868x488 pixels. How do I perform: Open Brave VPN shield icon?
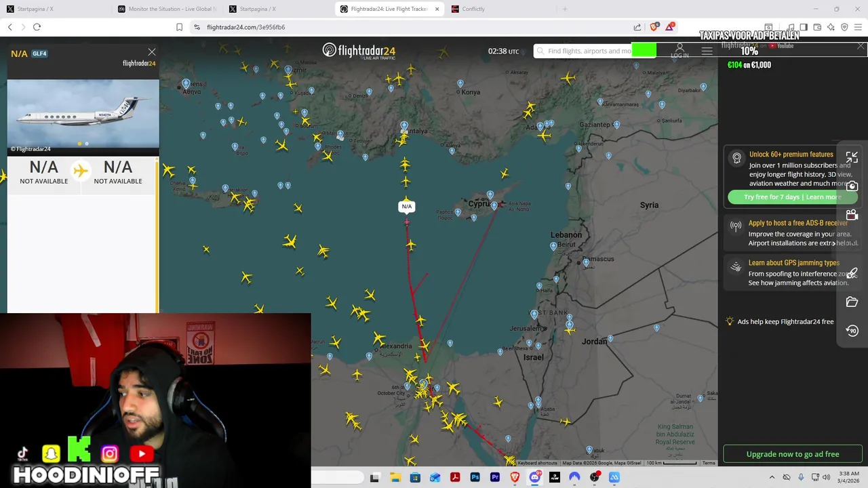[844, 27]
